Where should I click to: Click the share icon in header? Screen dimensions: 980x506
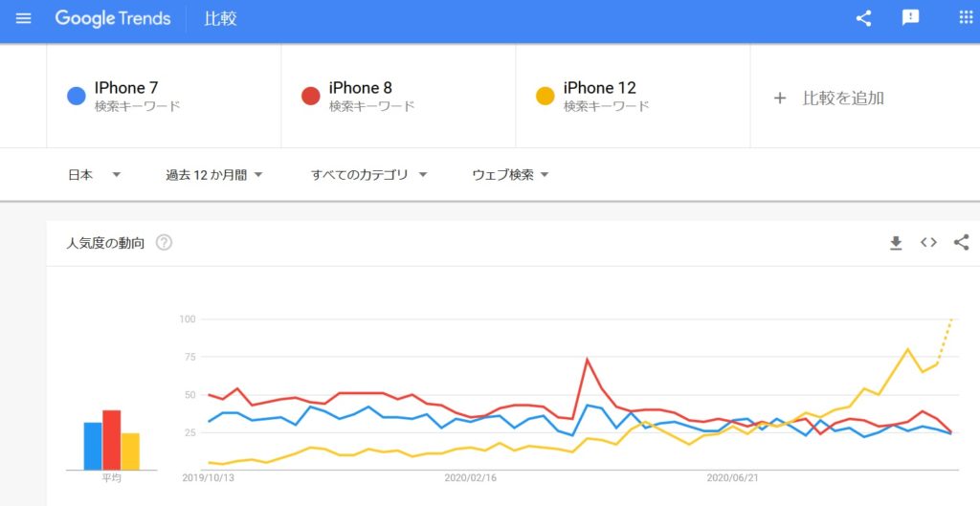coord(864,18)
